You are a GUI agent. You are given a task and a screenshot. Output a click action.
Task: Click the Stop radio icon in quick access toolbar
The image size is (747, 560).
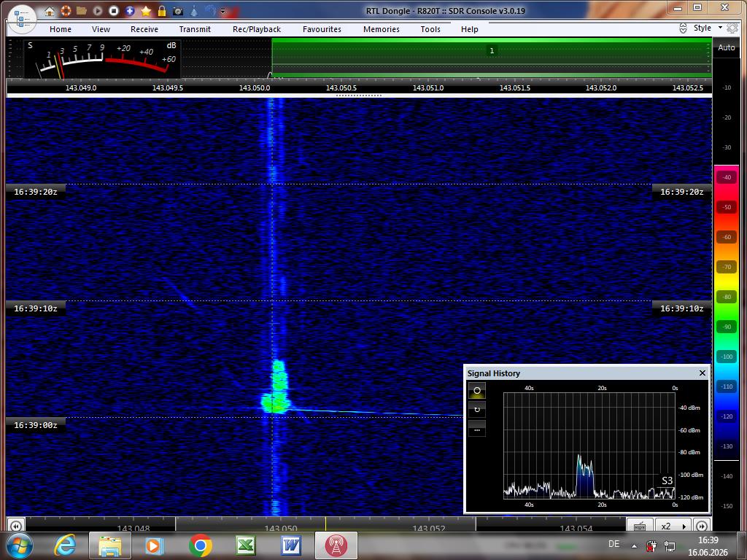tap(113, 10)
